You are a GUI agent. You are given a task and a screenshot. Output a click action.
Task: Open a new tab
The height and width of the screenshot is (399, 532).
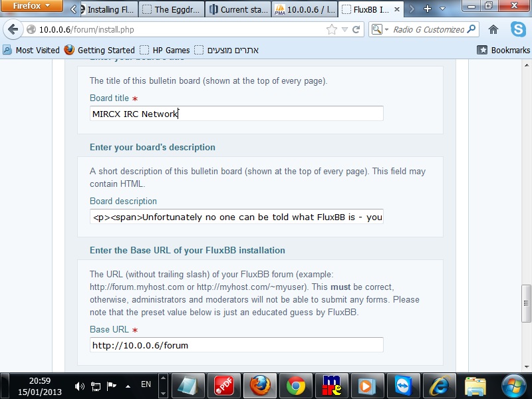[428, 9]
